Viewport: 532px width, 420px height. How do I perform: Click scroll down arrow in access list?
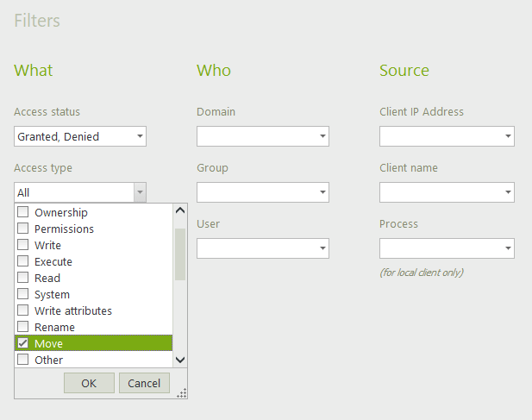click(180, 360)
